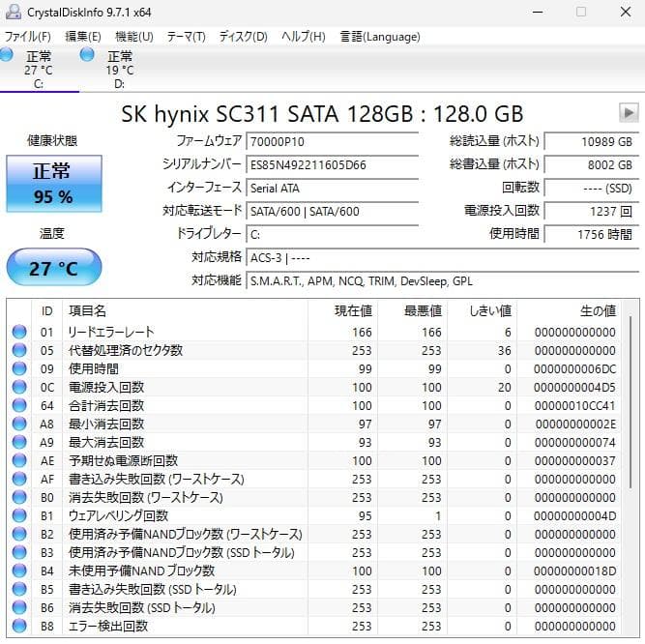Click raw value 0000000006DC
The height and width of the screenshot is (644, 645).
(x=574, y=369)
